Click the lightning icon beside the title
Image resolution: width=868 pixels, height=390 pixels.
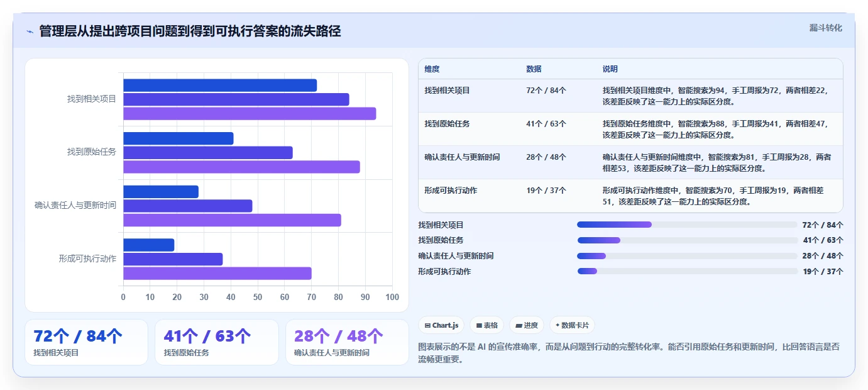30,31
